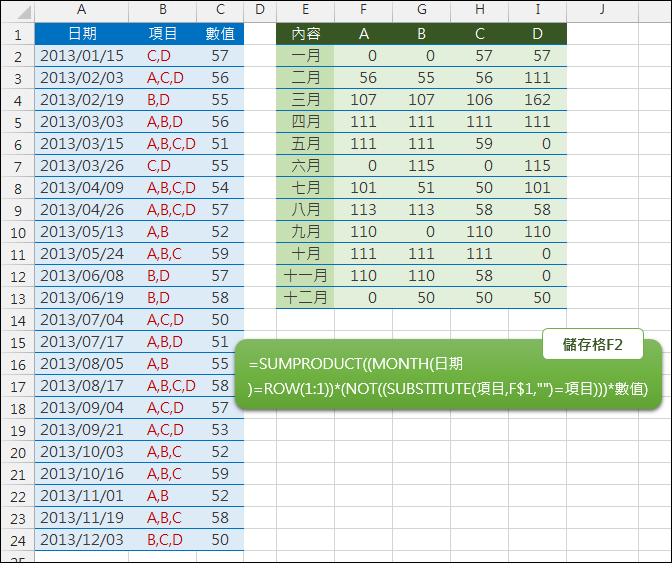Click date cell 2013/10/16
The width and height of the screenshot is (672, 563).
81,474
